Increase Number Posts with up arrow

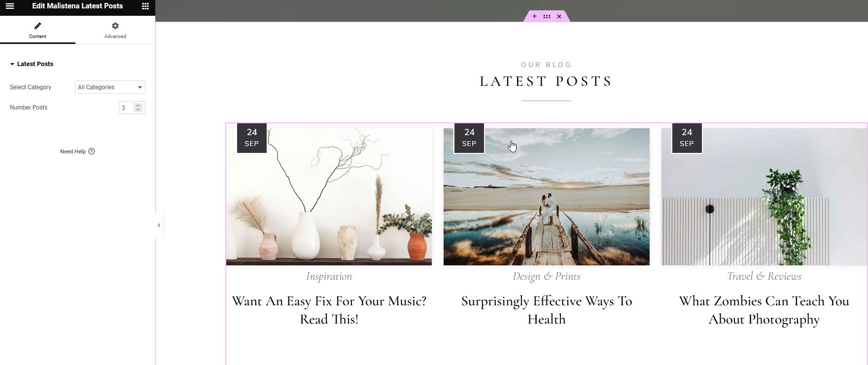138,105
